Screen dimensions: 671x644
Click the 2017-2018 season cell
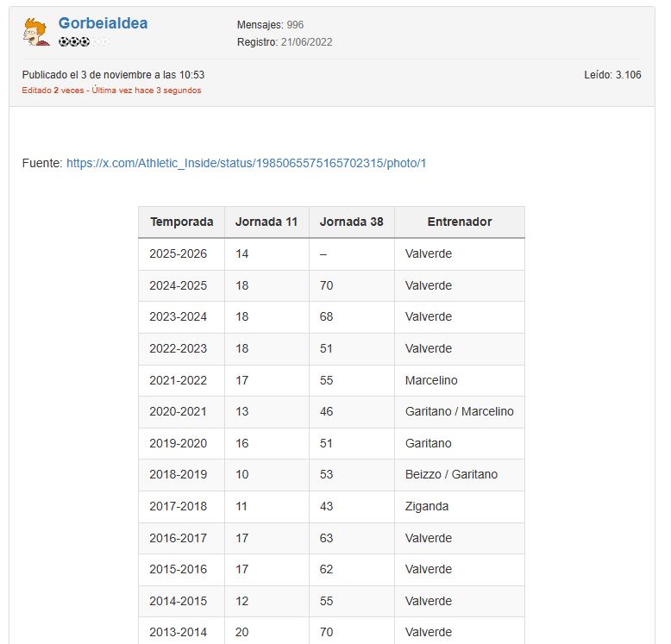click(x=178, y=506)
